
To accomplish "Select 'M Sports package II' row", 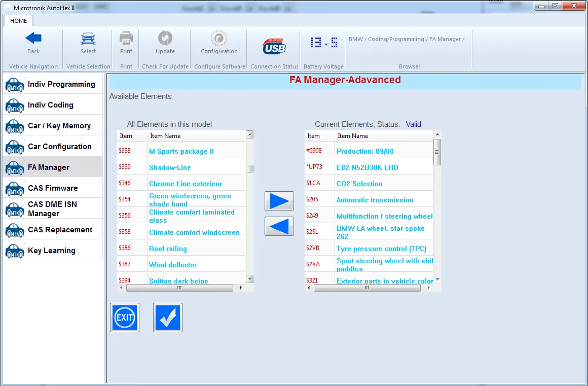I will (181, 151).
